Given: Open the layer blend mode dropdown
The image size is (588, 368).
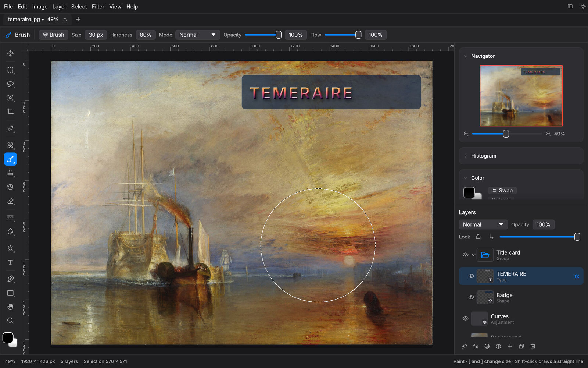Looking at the screenshot, I should pyautogui.click(x=483, y=224).
